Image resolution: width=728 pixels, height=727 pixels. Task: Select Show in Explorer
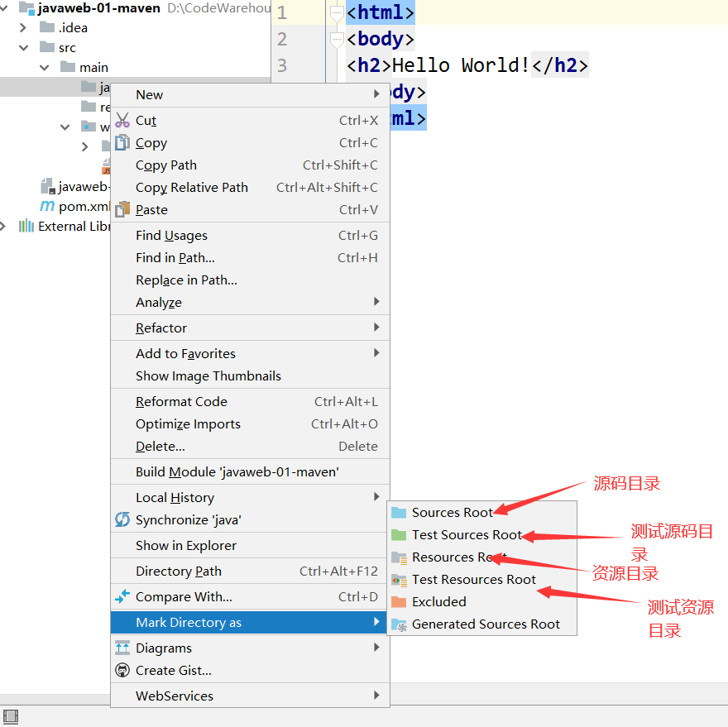point(250,546)
